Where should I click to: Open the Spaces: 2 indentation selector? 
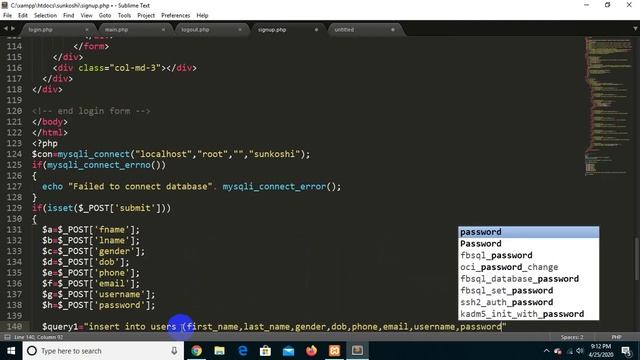tap(572, 337)
